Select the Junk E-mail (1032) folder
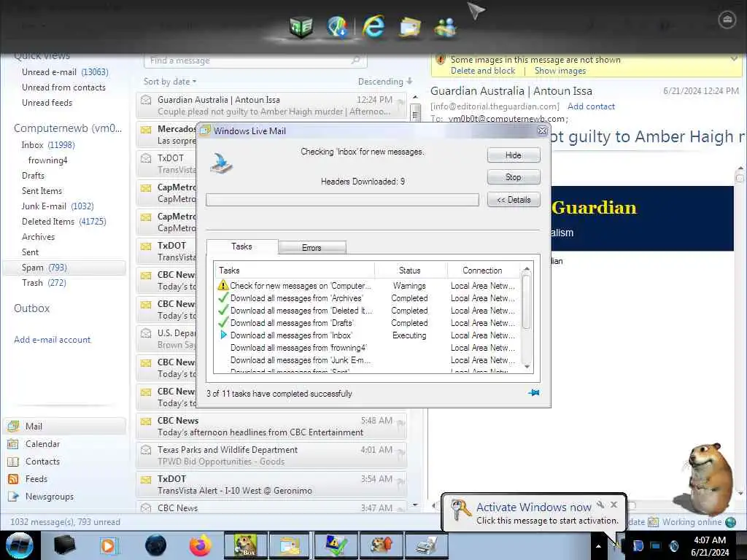The height and width of the screenshot is (560, 747). [58, 206]
